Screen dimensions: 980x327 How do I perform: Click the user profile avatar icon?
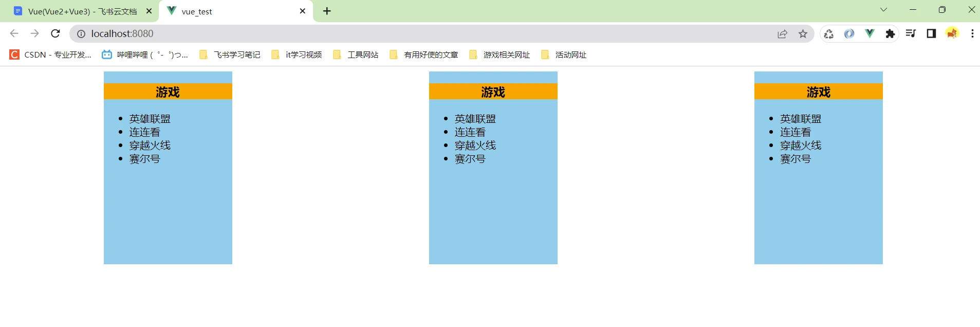pos(952,33)
